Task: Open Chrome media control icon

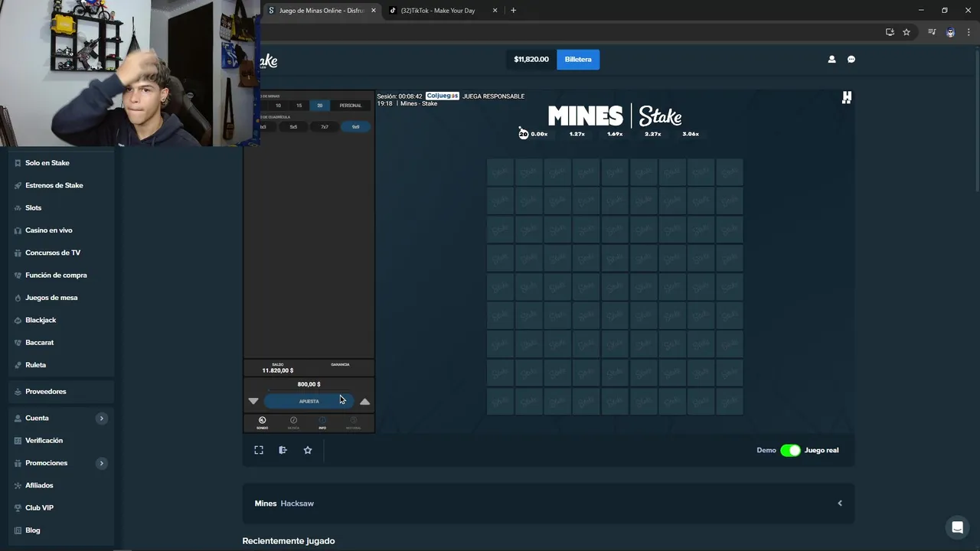Action: click(x=932, y=32)
